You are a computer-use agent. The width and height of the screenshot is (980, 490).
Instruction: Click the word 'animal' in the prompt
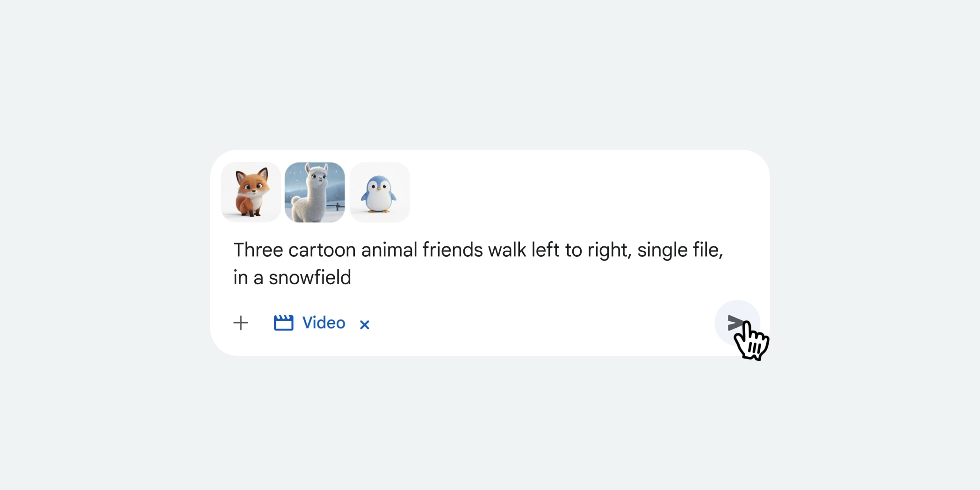pyautogui.click(x=389, y=250)
